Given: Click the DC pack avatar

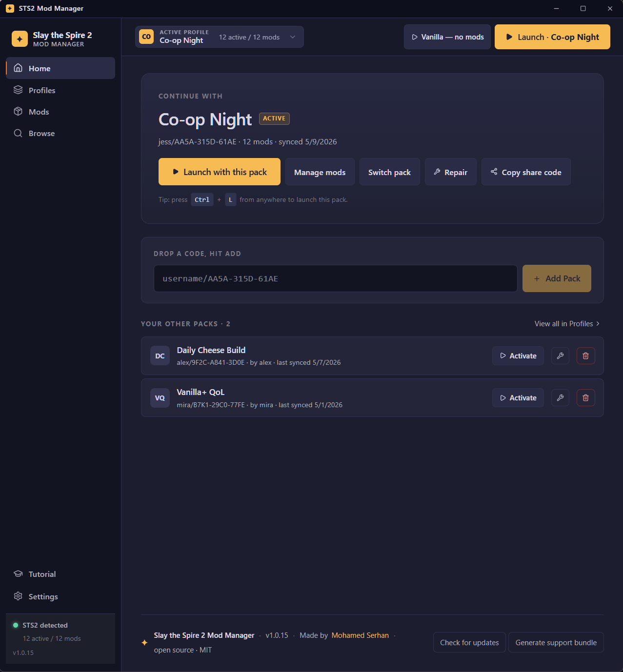Looking at the screenshot, I should coord(160,356).
